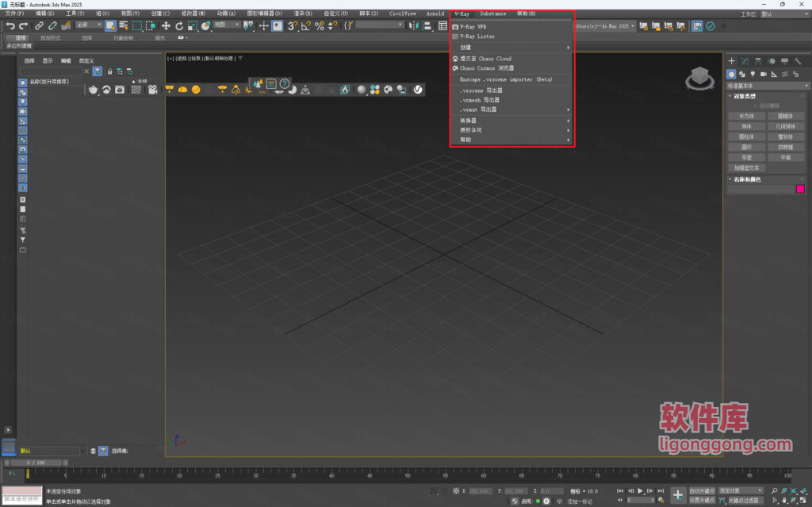Choose 提交至 Chaos Cloud menu item

click(x=511, y=59)
